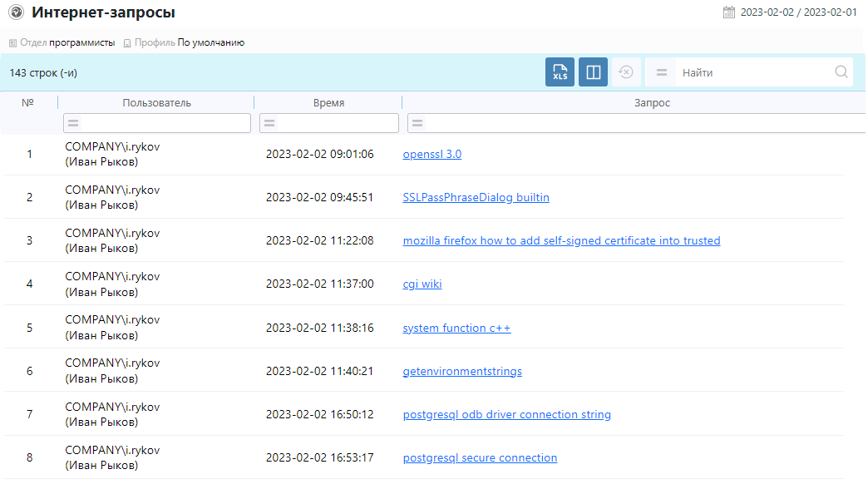The image size is (868, 489).
Task: Click the Запрос column header
Action: (x=652, y=103)
